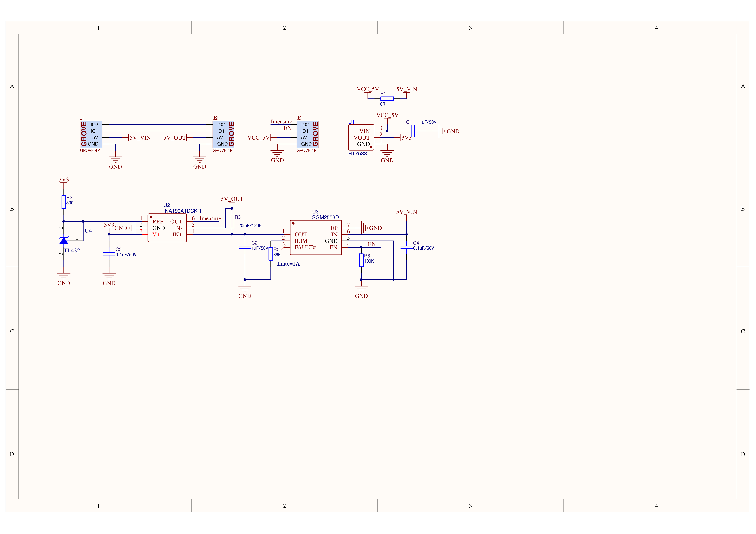Select resistor R2 330 symbol
This screenshot has width=756, height=534.
point(64,202)
